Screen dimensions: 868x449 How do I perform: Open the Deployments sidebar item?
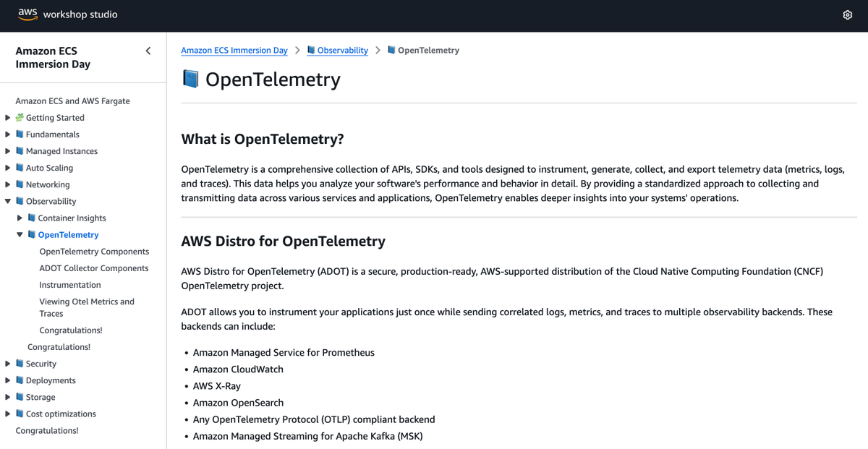[x=51, y=380]
